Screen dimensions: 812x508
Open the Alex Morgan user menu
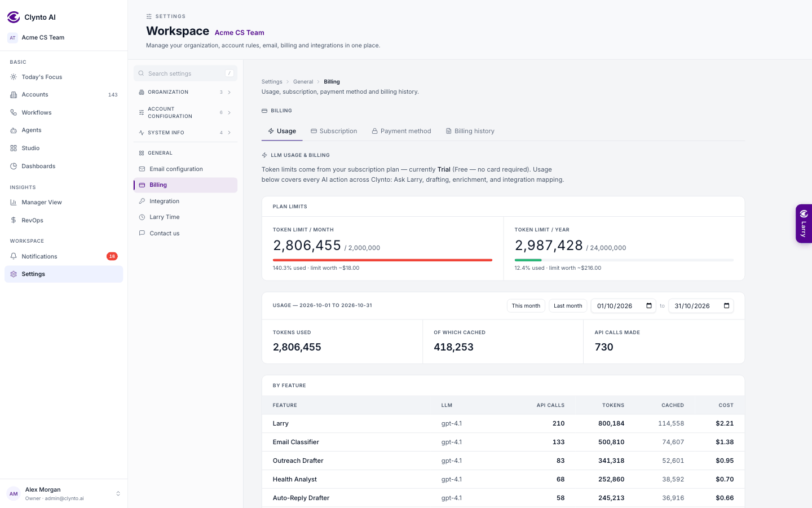64,493
